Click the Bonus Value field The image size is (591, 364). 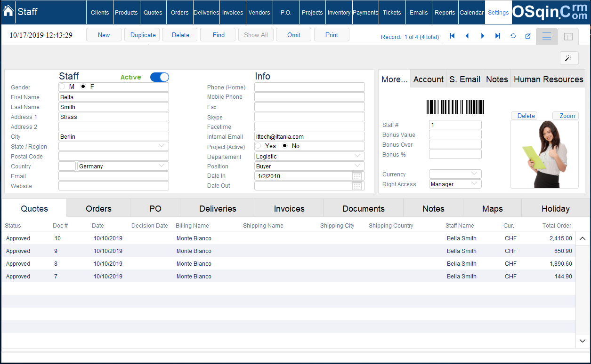tap(455, 135)
